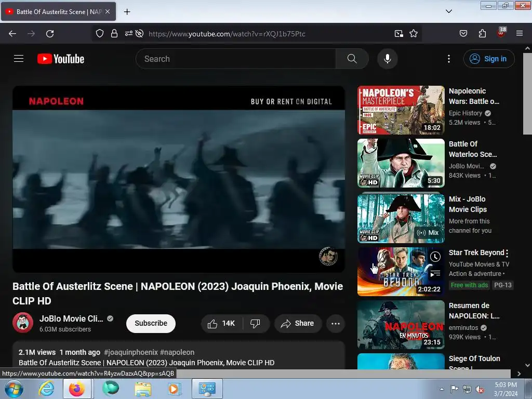
Task: Reload the current YouTube page
Action: click(x=50, y=34)
